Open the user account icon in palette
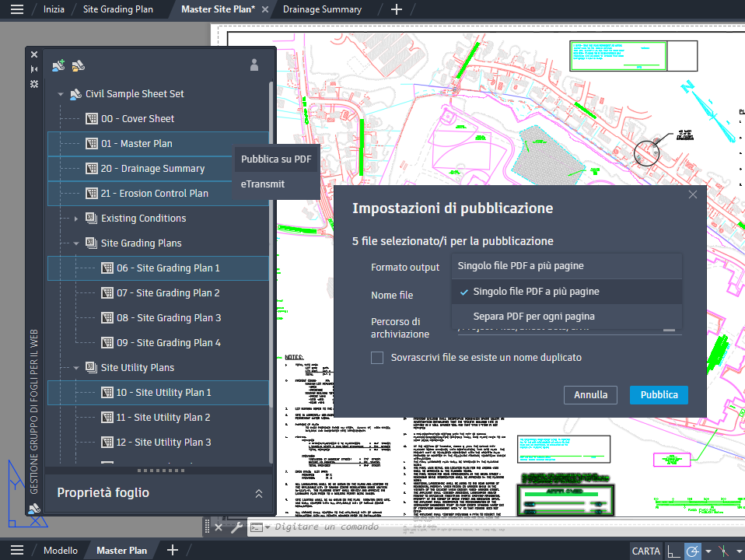 pyautogui.click(x=254, y=65)
